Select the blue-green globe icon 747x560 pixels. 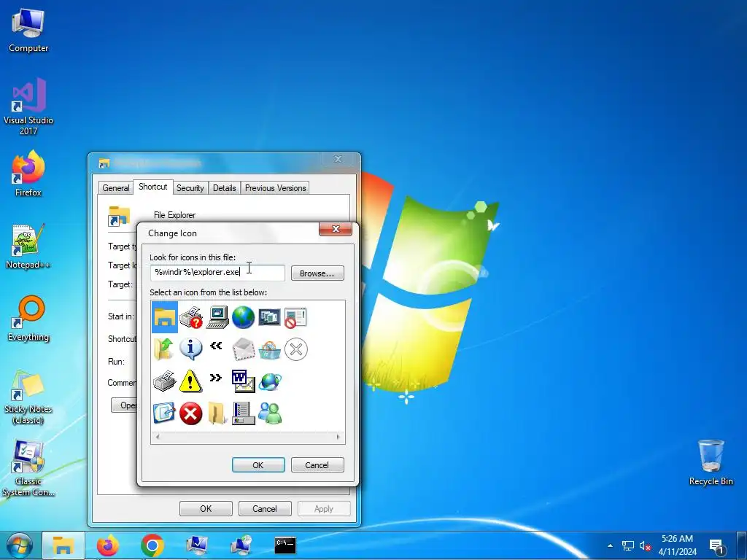coord(243,317)
